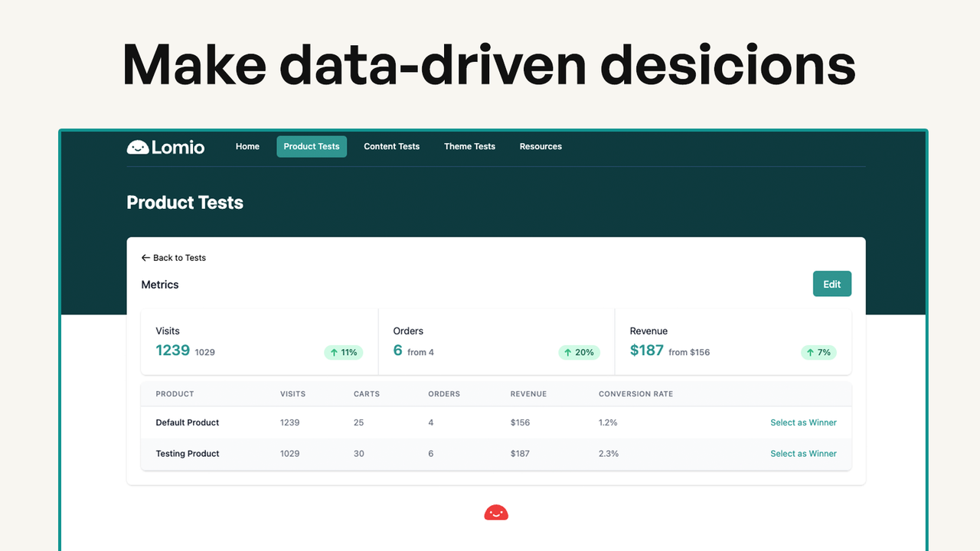This screenshot has width=980, height=551.
Task: Go to Theme Tests
Action: (x=469, y=146)
